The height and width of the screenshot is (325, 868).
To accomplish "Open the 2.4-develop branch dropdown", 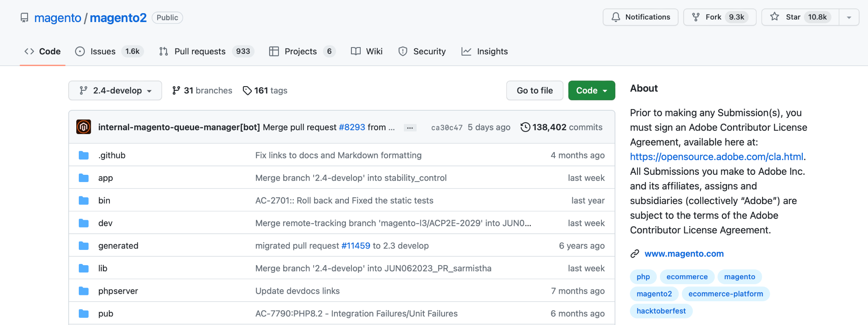I will point(115,90).
